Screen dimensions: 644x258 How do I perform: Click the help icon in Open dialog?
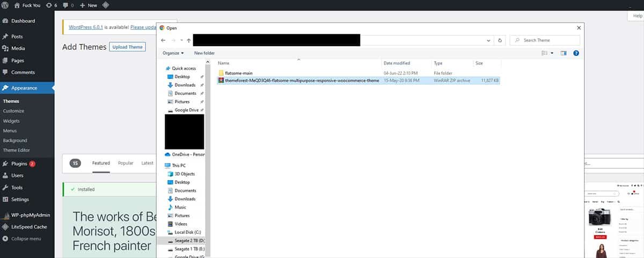[576, 53]
